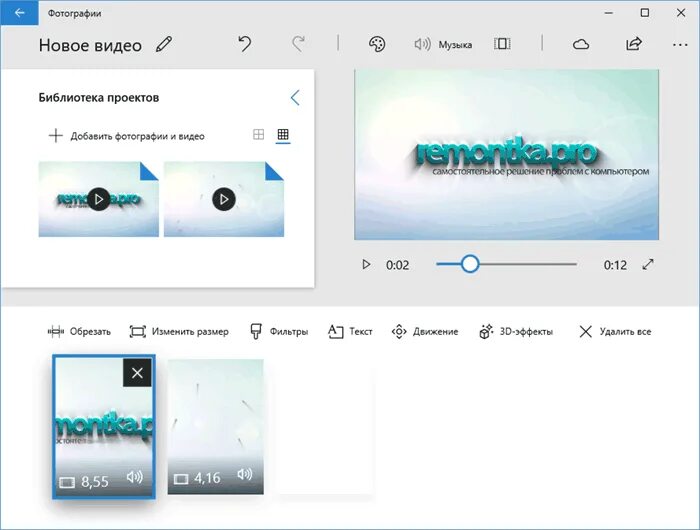
Task: Remove the selected storyboard clip with X
Action: coord(137,372)
